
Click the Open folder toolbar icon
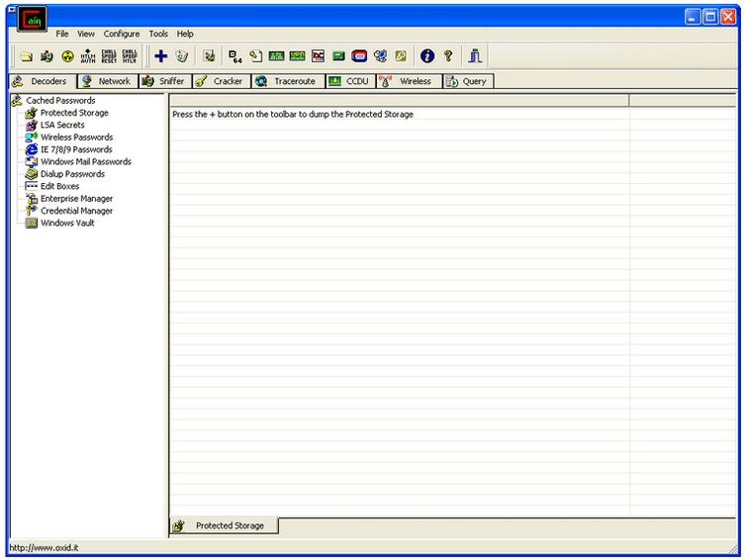point(27,56)
